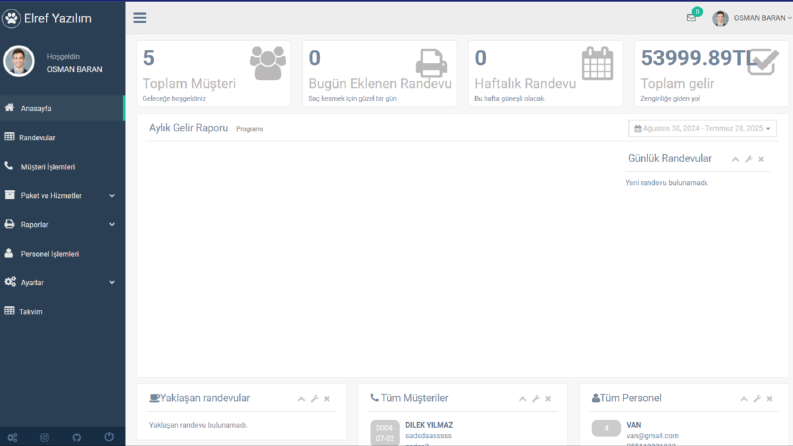Screen dimensions: 793x446
Task: Click the Haftalık Randevu label
Action: [x=525, y=83]
